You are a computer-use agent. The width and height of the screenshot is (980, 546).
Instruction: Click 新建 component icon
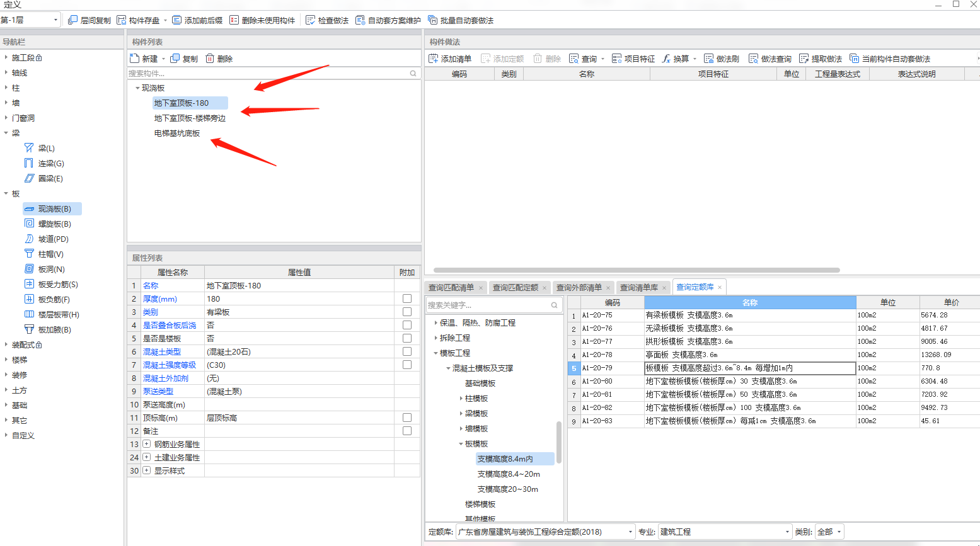coord(134,59)
